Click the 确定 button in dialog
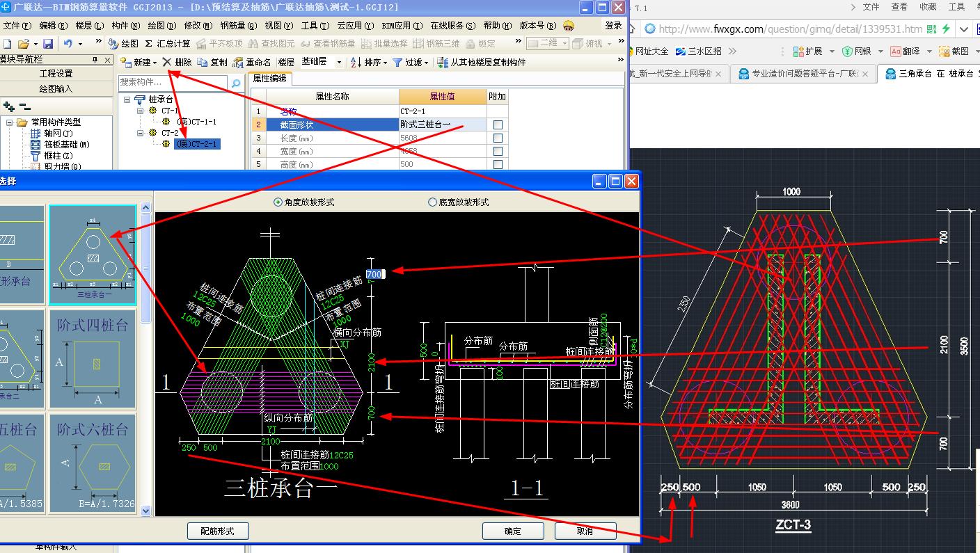The height and width of the screenshot is (553, 980). coord(513,531)
